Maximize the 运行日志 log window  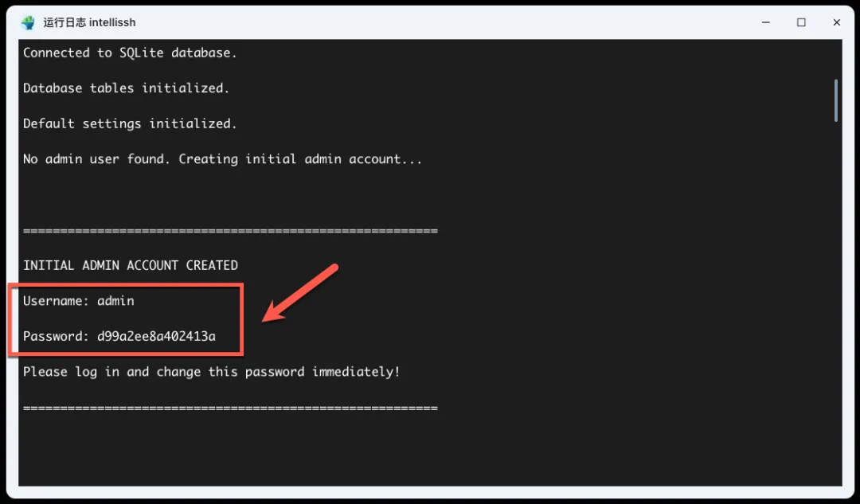click(x=801, y=22)
